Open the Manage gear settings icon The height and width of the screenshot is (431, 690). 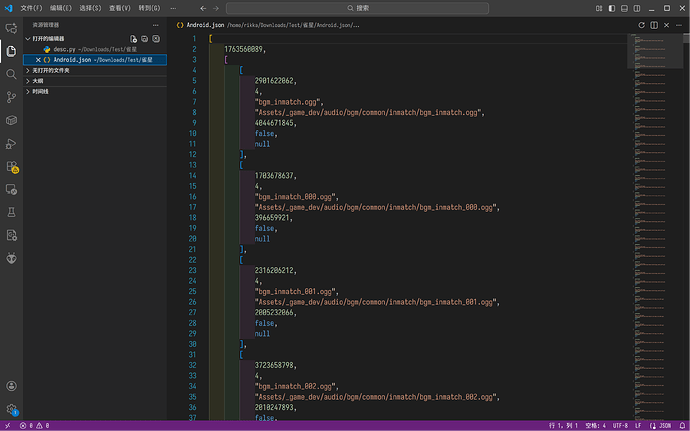tap(11, 409)
